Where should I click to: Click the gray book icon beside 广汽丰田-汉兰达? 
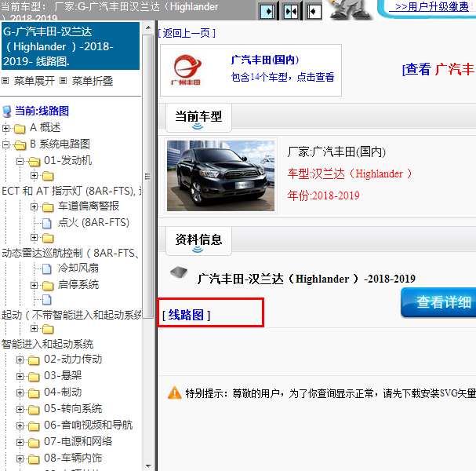[x=179, y=272]
